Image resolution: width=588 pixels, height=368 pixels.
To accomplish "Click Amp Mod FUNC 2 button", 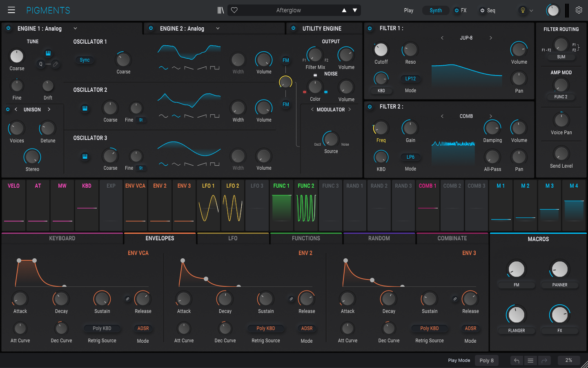I will tap(561, 97).
